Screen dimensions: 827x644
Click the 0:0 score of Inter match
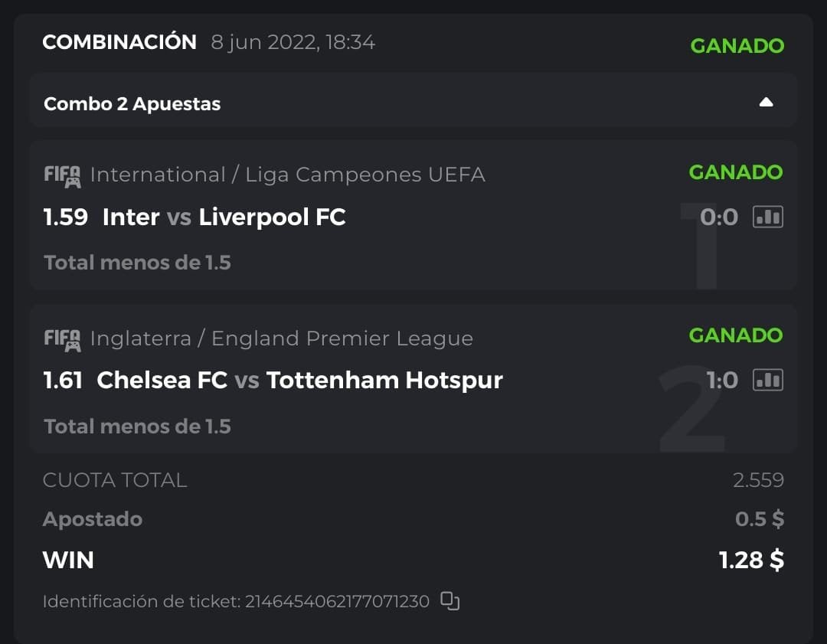(718, 217)
